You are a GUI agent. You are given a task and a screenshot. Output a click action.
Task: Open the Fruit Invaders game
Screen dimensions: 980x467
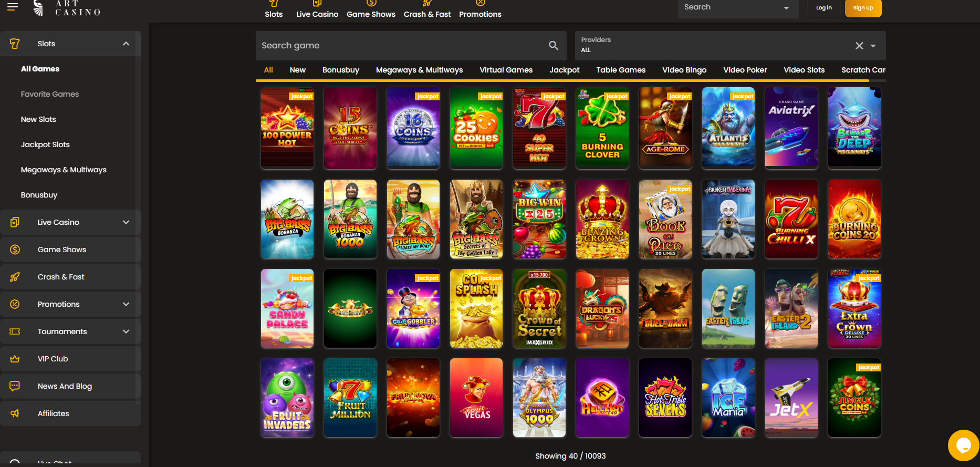click(287, 398)
